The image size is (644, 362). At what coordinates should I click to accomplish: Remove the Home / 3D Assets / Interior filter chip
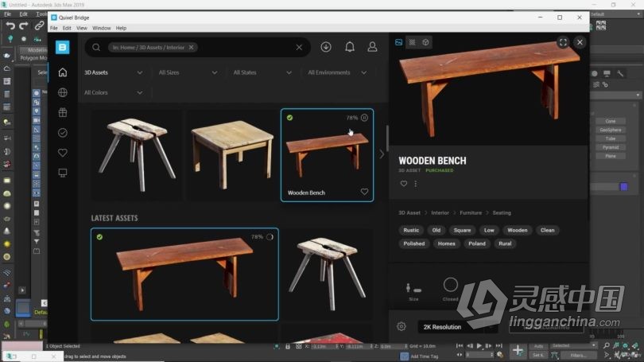[x=191, y=47]
